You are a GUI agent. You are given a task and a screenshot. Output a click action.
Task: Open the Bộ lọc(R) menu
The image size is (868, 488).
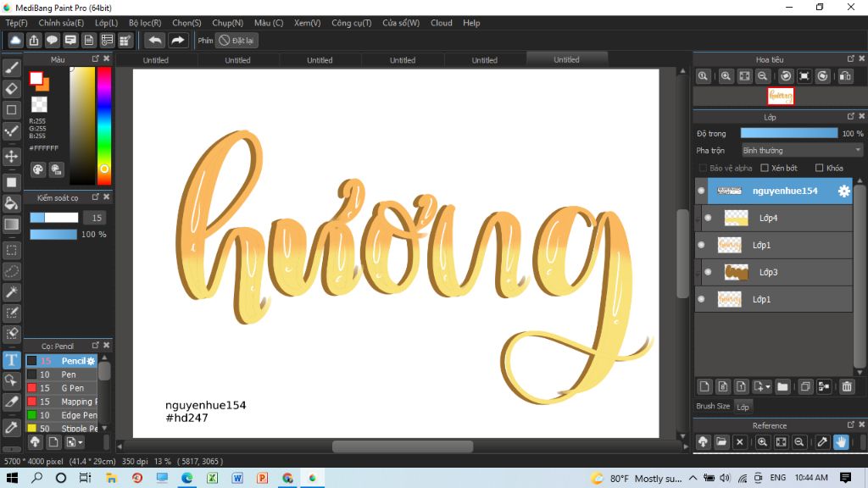coord(145,23)
